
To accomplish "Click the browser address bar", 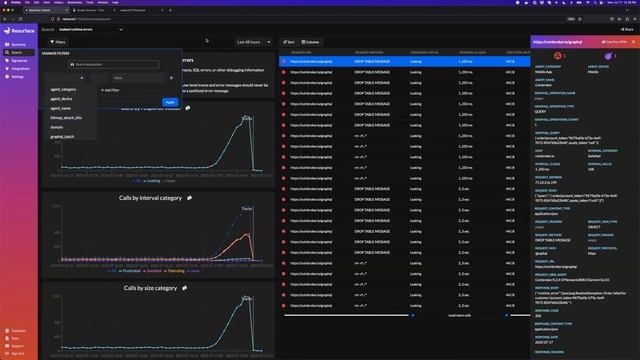I will coord(310,19).
